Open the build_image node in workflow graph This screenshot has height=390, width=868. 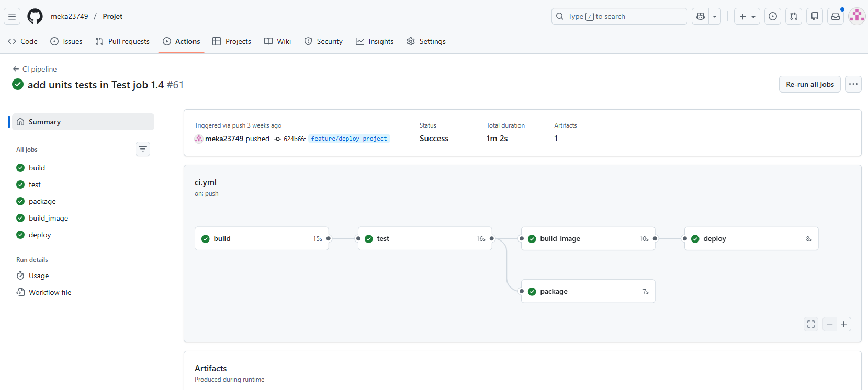[x=588, y=238]
